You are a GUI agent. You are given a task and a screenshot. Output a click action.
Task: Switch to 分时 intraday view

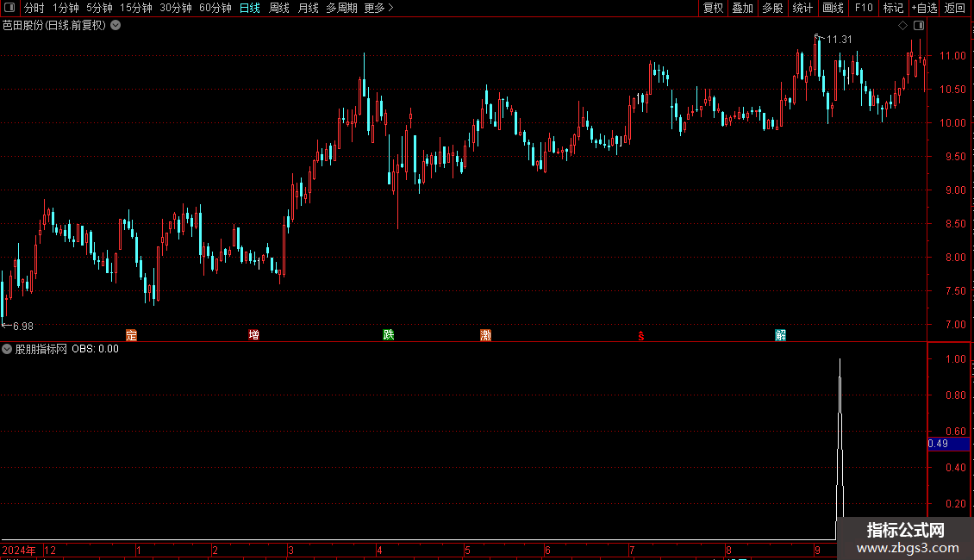[x=34, y=8]
